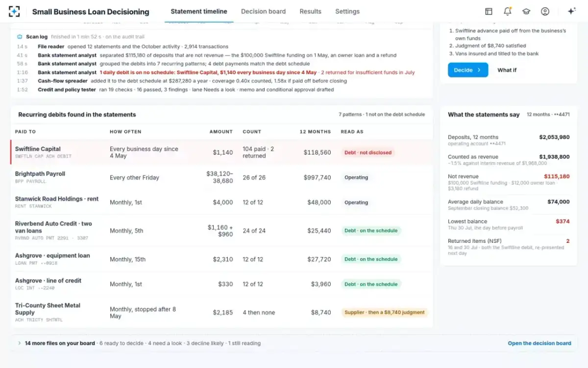Click the What if button
This screenshot has width=588, height=368.
[507, 70]
